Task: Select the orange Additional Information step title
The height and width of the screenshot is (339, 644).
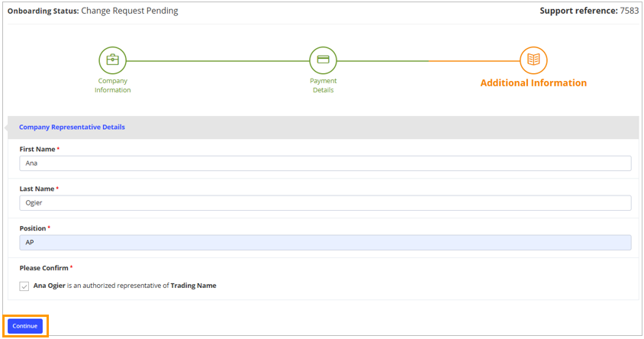Action: pos(533,83)
